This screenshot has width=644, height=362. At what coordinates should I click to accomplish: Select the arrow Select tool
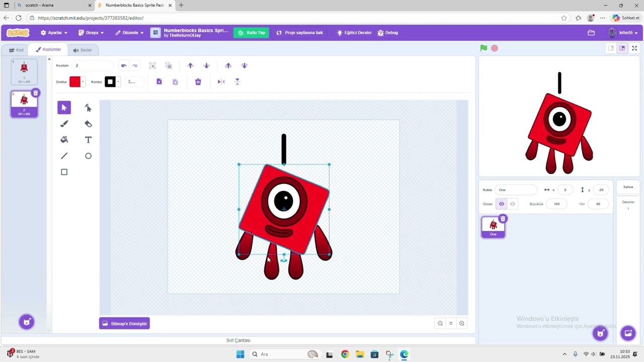click(64, 108)
